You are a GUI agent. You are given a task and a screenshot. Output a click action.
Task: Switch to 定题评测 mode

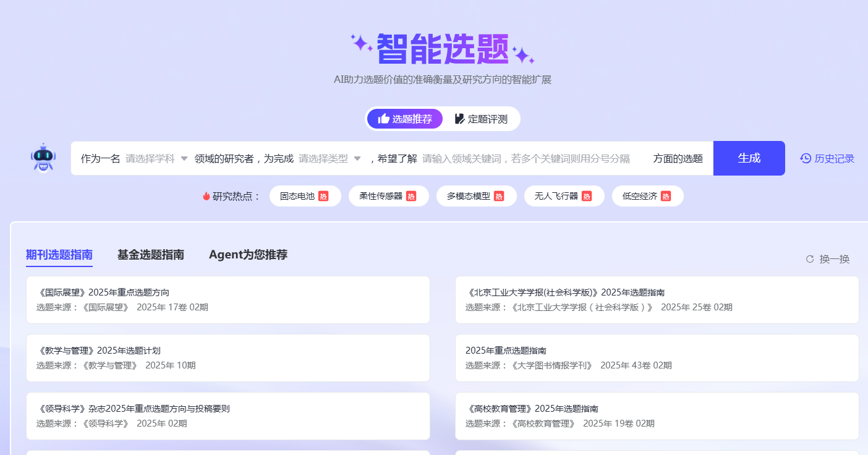481,119
